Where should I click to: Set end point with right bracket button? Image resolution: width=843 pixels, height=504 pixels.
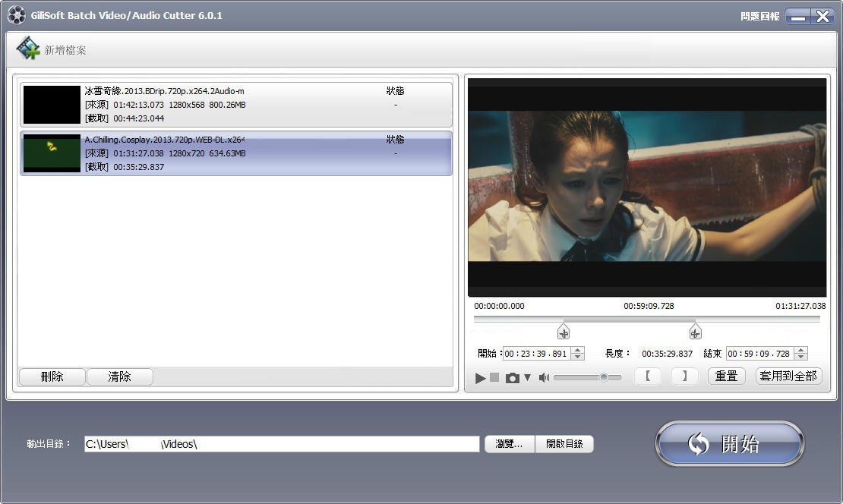coord(685,376)
